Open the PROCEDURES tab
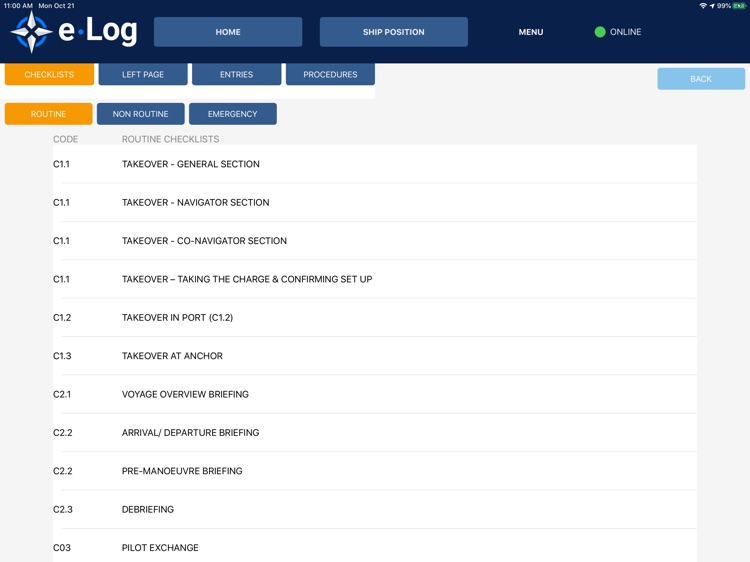Screen dimensions: 750x562 [330, 74]
